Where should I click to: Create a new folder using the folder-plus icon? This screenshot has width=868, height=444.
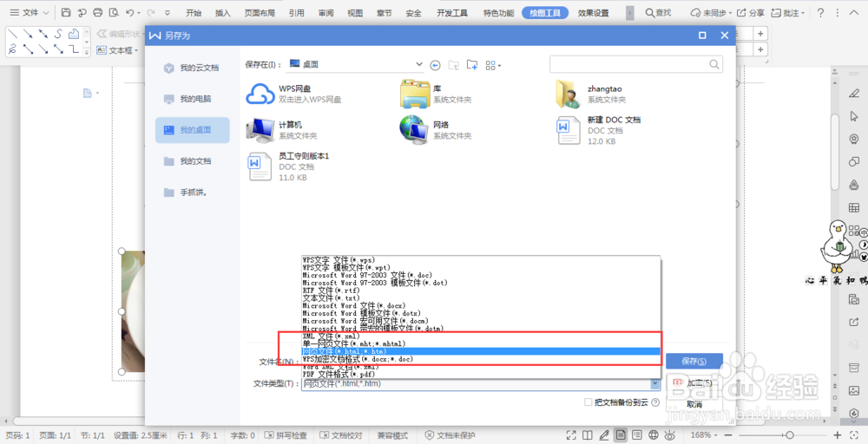[471, 65]
